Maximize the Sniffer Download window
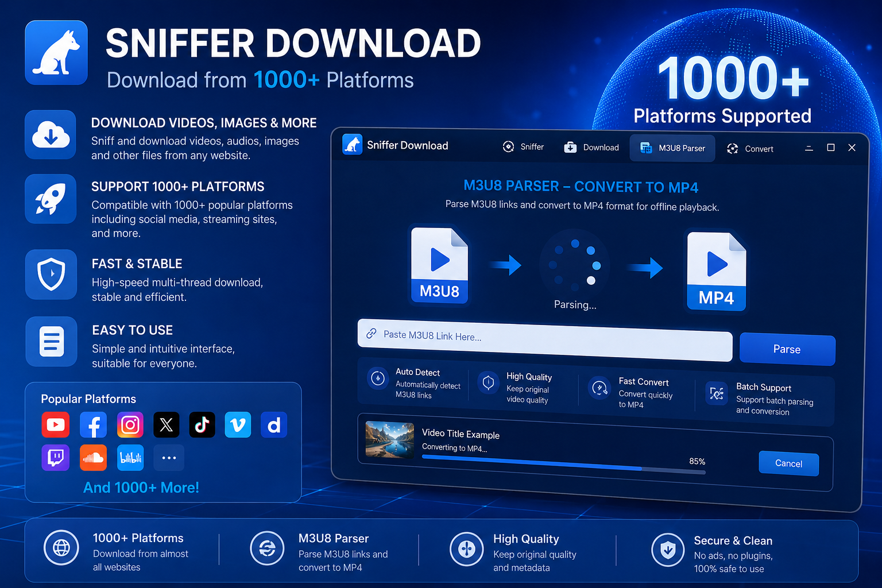 click(830, 148)
